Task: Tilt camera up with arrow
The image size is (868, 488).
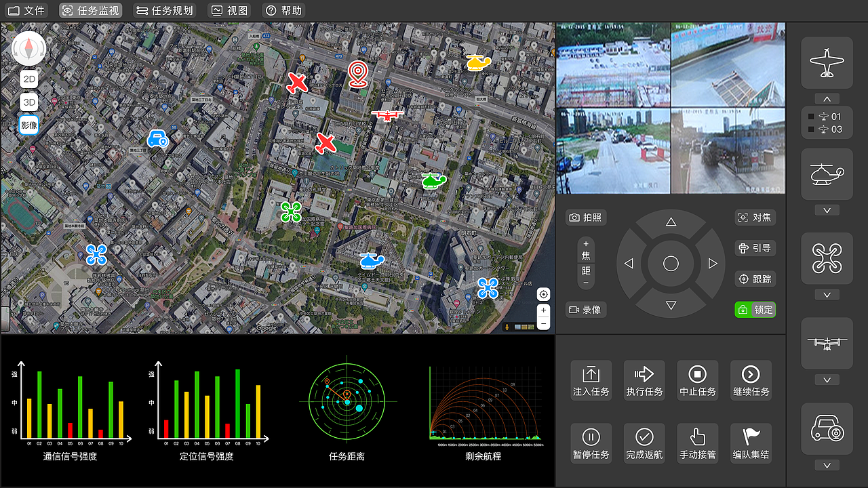Action: (671, 222)
